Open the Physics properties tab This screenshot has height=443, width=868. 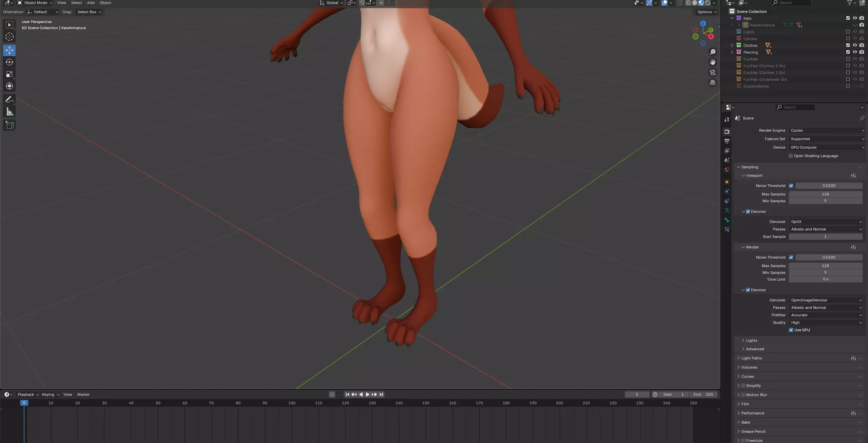(727, 191)
